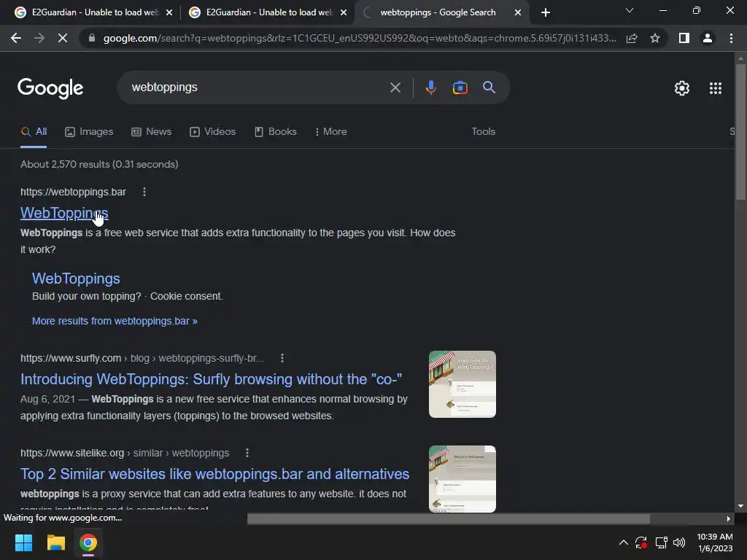View site information lock icon

pyautogui.click(x=92, y=38)
